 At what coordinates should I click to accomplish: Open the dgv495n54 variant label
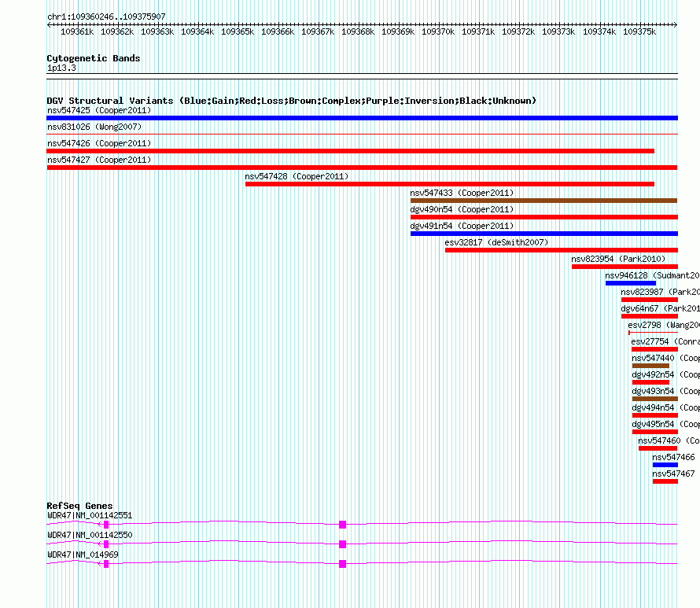point(665,424)
